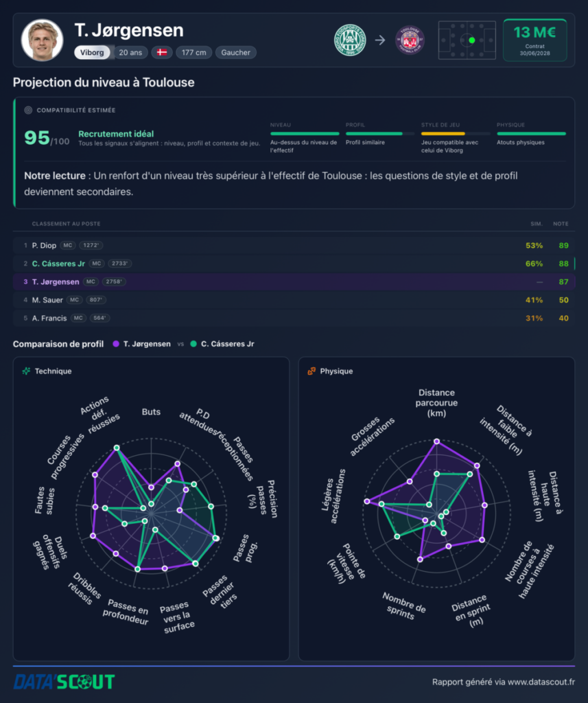Click the Data'Scout logo

tap(64, 682)
